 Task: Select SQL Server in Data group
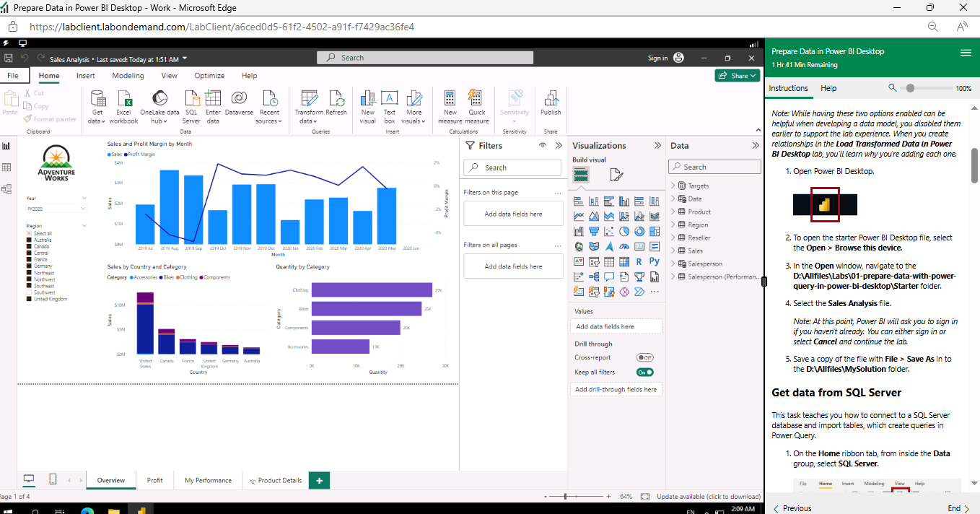(192, 107)
